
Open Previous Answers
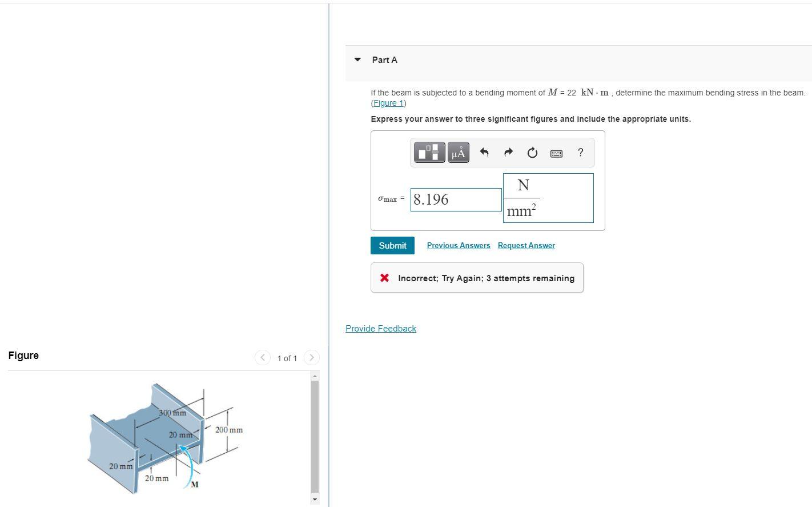(458, 245)
